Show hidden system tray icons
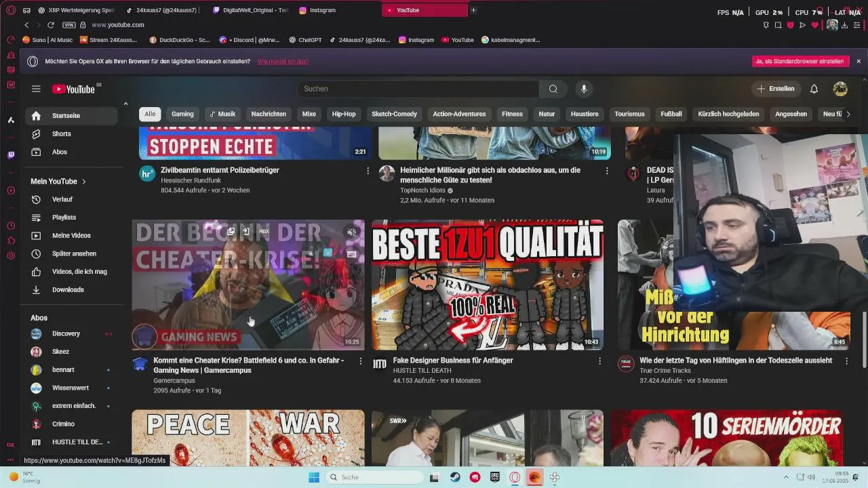 pos(786,477)
